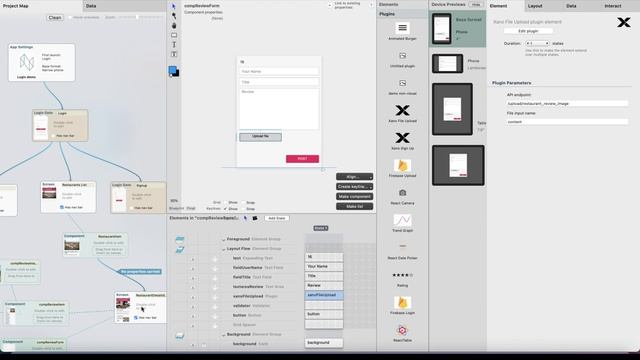The height and width of the screenshot is (360, 640).
Task: Select the Phone portrait preview thumbnail
Action: pos(442,29)
